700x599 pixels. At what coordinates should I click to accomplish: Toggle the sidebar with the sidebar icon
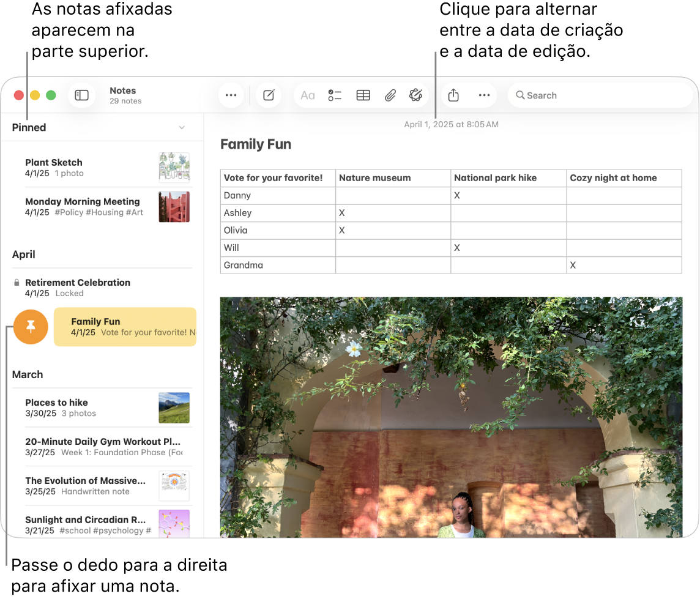point(81,95)
